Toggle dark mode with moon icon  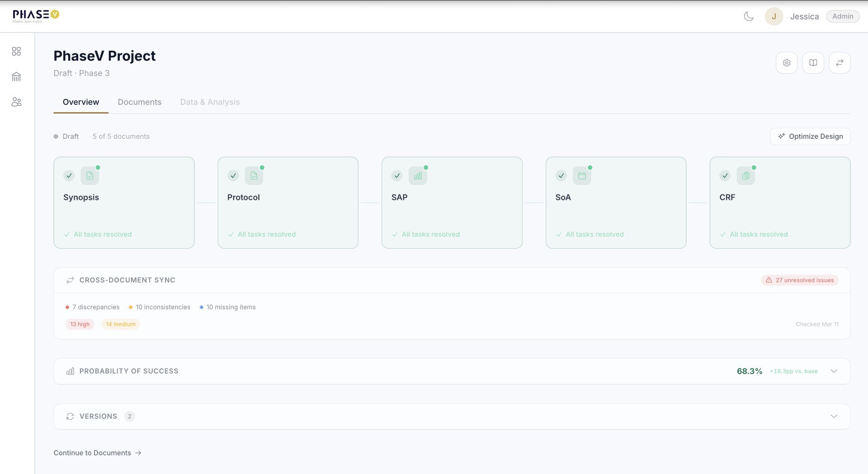point(749,17)
